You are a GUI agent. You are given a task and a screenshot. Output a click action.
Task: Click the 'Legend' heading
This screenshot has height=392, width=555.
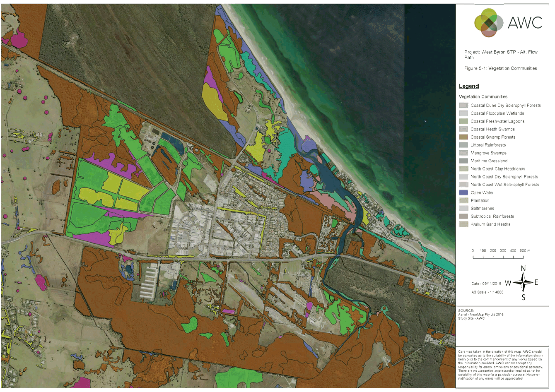[469, 86]
